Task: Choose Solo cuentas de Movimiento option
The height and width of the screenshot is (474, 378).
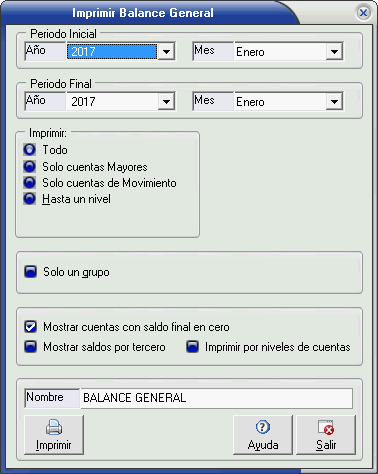Action: click(30, 183)
